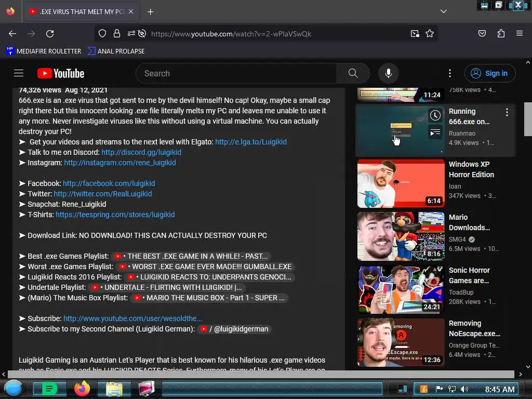532x399 pixels.
Task: Close the .EXE VIRUS video tab
Action: click(x=131, y=11)
